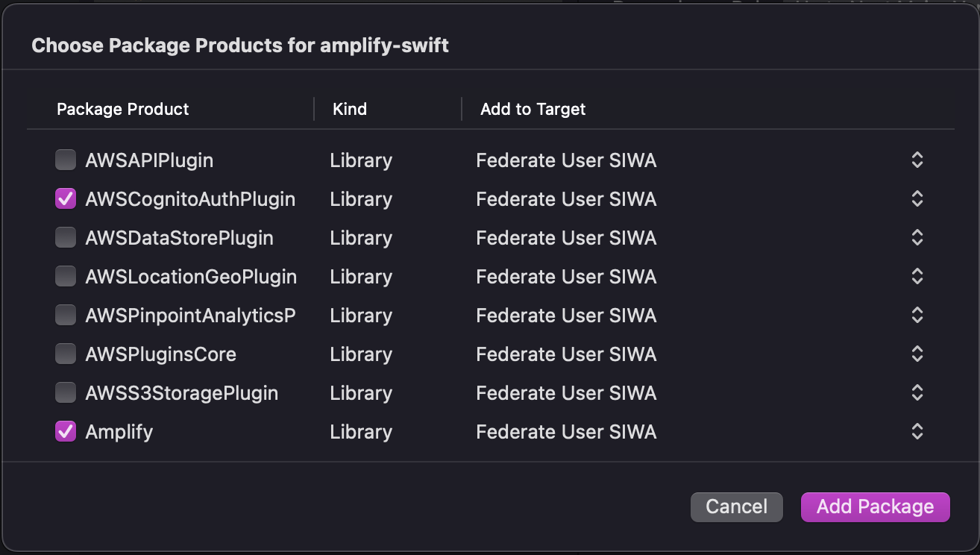Change target for AWSDataStorePlugin row

[x=917, y=237]
